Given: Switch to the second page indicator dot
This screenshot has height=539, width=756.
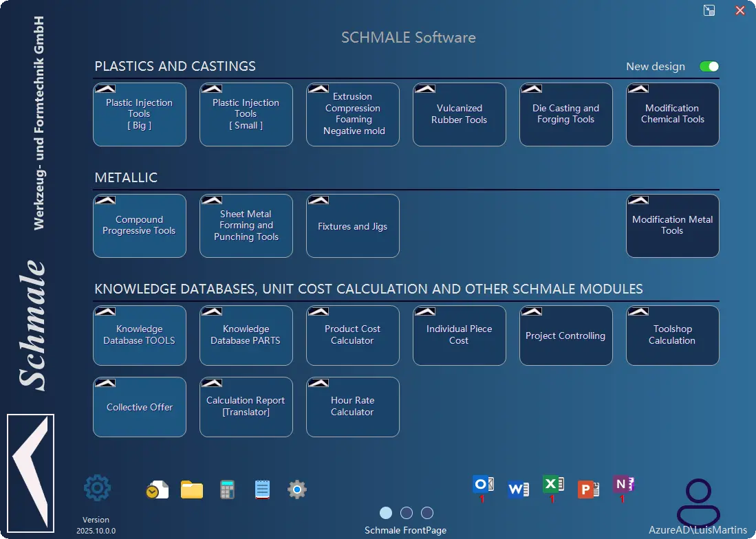Looking at the screenshot, I should (x=407, y=513).
